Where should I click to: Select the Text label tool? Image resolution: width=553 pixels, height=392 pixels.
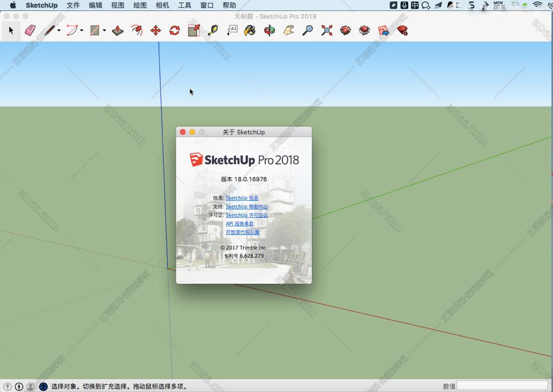[232, 30]
